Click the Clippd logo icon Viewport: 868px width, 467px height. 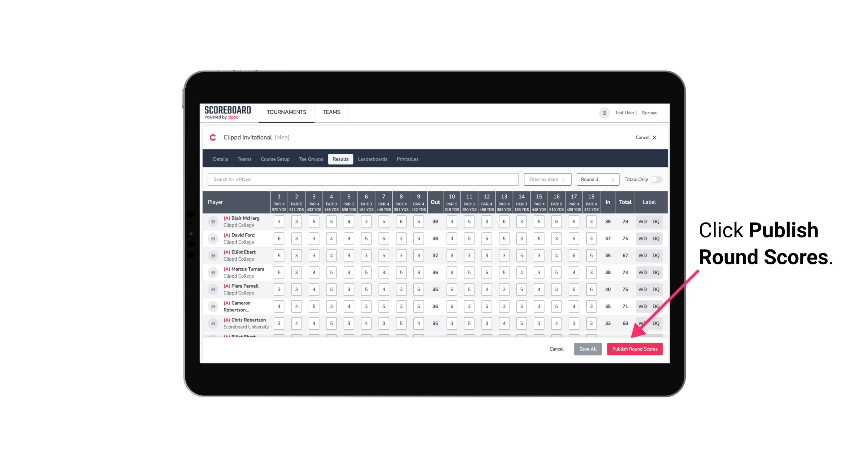click(214, 138)
